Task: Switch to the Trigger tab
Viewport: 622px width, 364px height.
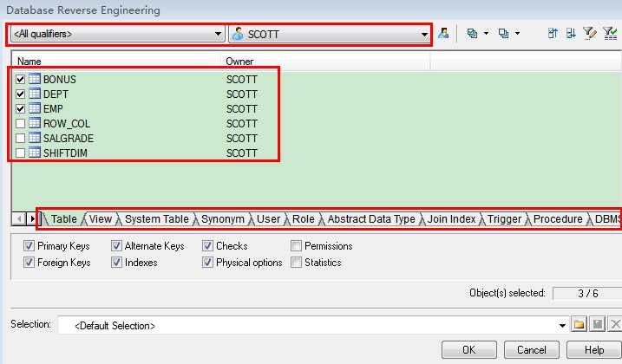Action: pos(504,219)
